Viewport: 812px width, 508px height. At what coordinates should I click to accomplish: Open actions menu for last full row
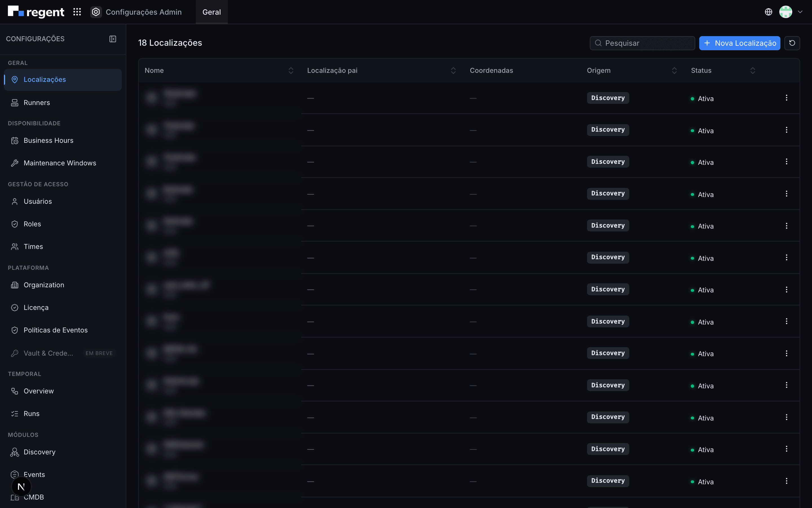click(x=787, y=481)
